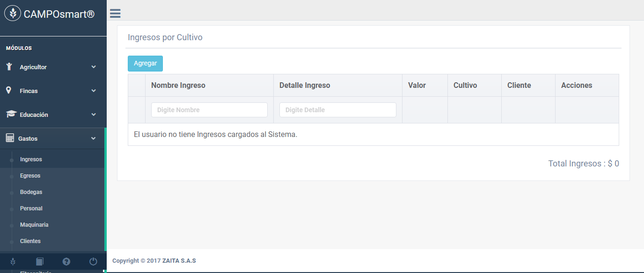Viewport: 644px width, 273px height.
Task: Open help via the question mark icon
Action: [66, 261]
